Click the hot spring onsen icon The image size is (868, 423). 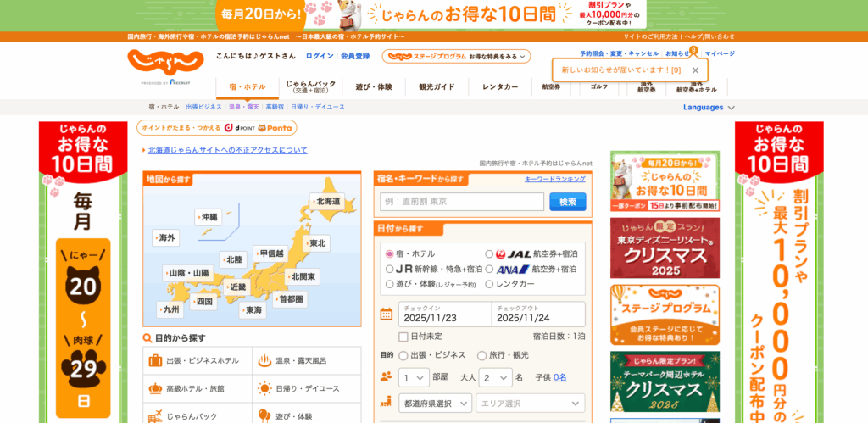[264, 360]
